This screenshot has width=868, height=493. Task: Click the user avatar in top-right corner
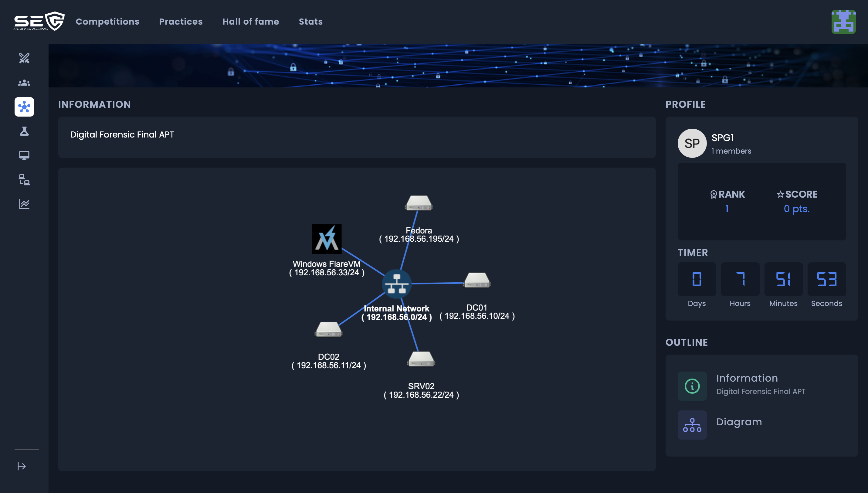click(843, 22)
